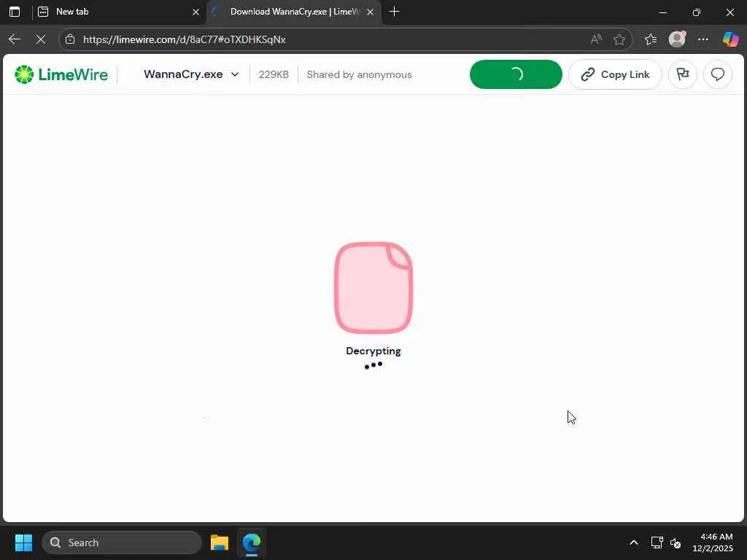This screenshot has height=560, width=747.
Task: Open a new browser tab with plus
Action: coord(394,12)
